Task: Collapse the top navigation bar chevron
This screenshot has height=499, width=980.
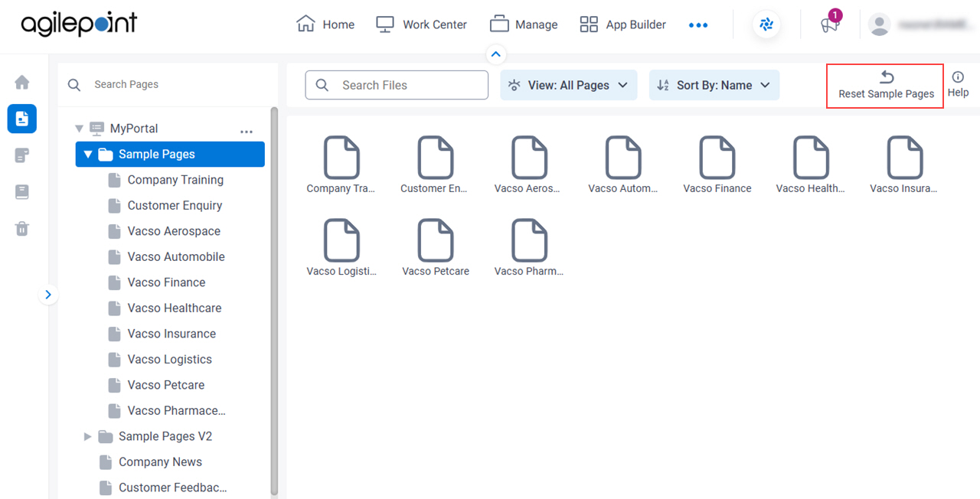Action: pos(495,54)
